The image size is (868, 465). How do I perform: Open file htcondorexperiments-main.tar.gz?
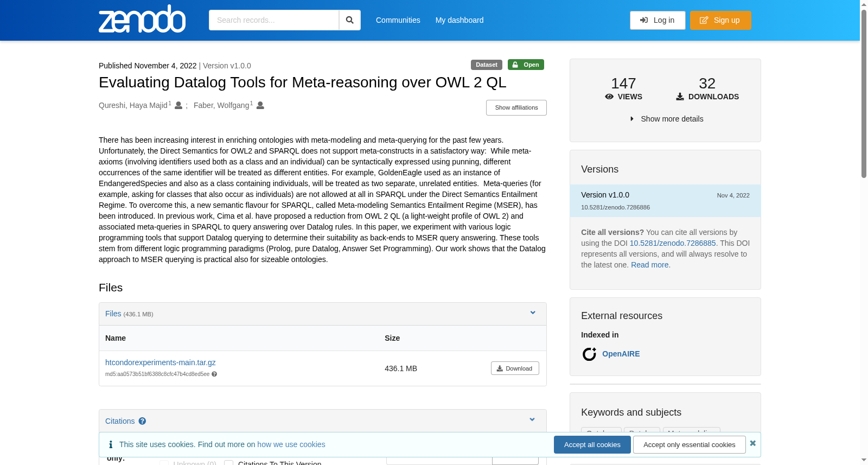coord(161,362)
